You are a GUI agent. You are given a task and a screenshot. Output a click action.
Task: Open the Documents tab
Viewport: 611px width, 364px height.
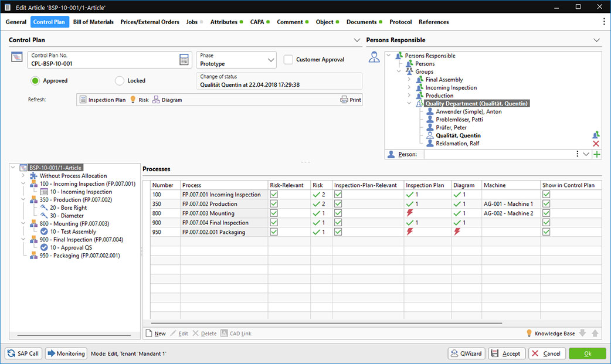(x=361, y=22)
